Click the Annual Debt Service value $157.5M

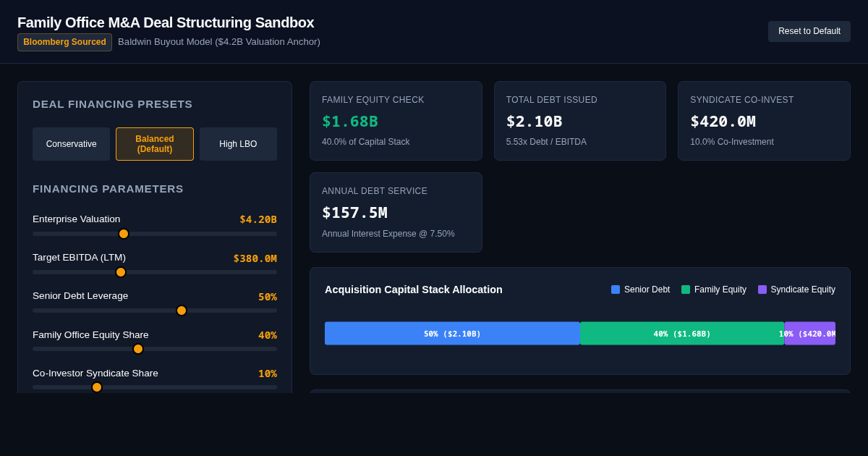[354, 213]
